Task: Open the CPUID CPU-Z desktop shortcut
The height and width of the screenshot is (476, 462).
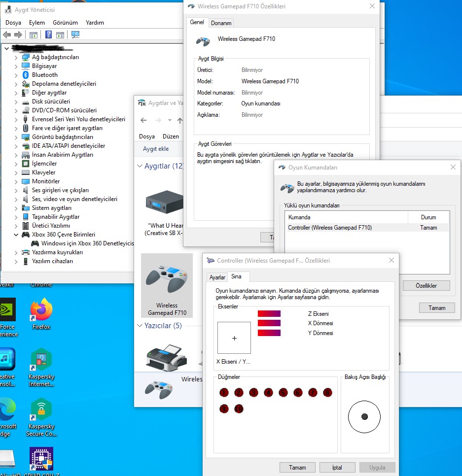Action: (41, 461)
